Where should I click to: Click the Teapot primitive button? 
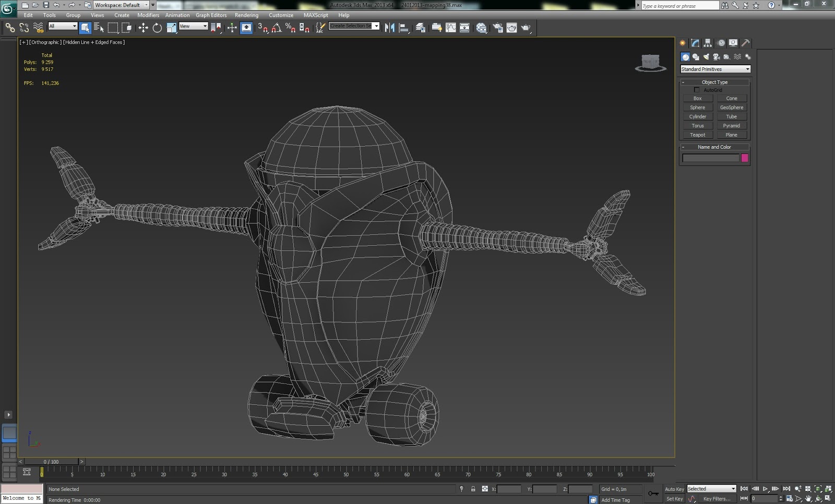pyautogui.click(x=697, y=135)
